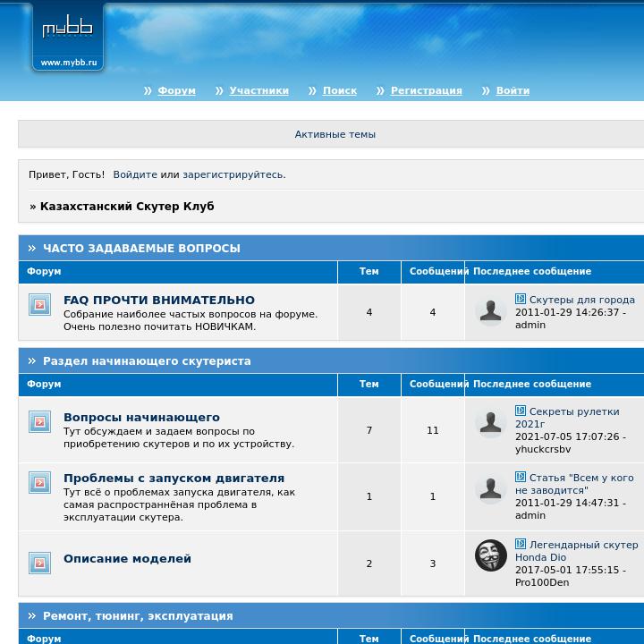Click ЧАСТО ЗАДАВАЕМЫЕ ВОПРОСЫ category title
Screen dimensions: 644x644
(x=141, y=248)
